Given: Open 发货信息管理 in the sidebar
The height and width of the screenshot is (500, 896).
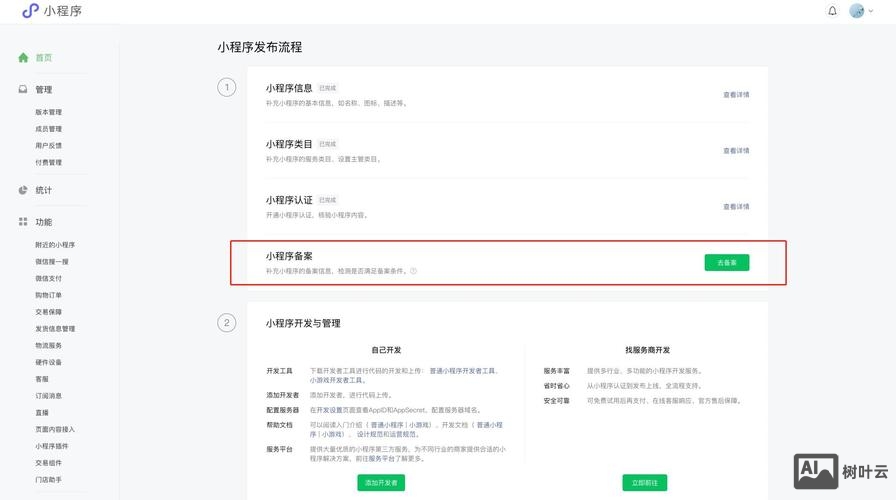Looking at the screenshot, I should [55, 329].
